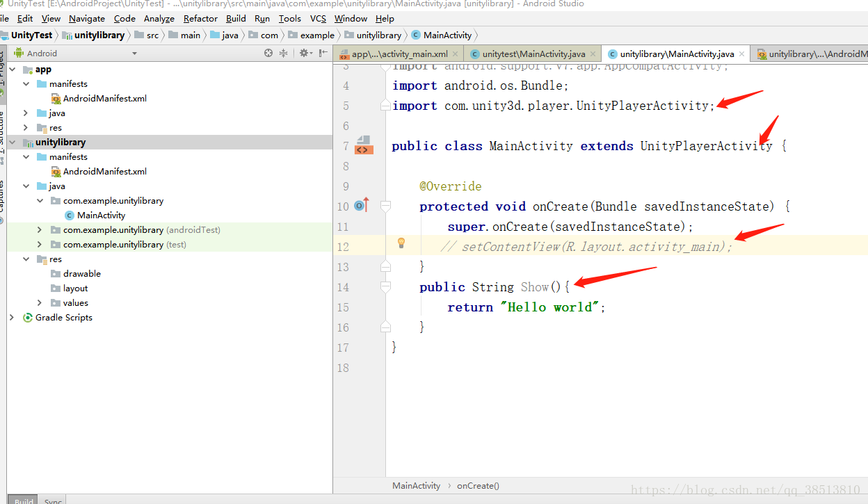Open the View menu

coord(51,19)
